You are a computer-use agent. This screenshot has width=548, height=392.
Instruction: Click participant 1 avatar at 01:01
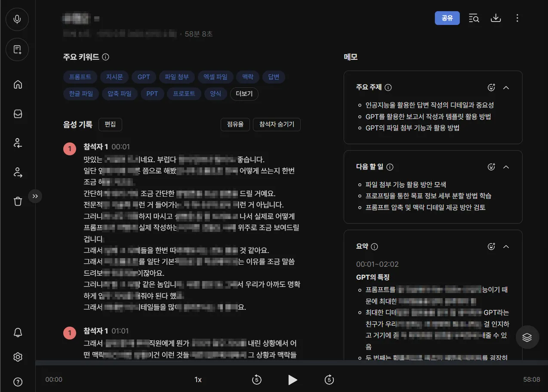click(x=70, y=333)
